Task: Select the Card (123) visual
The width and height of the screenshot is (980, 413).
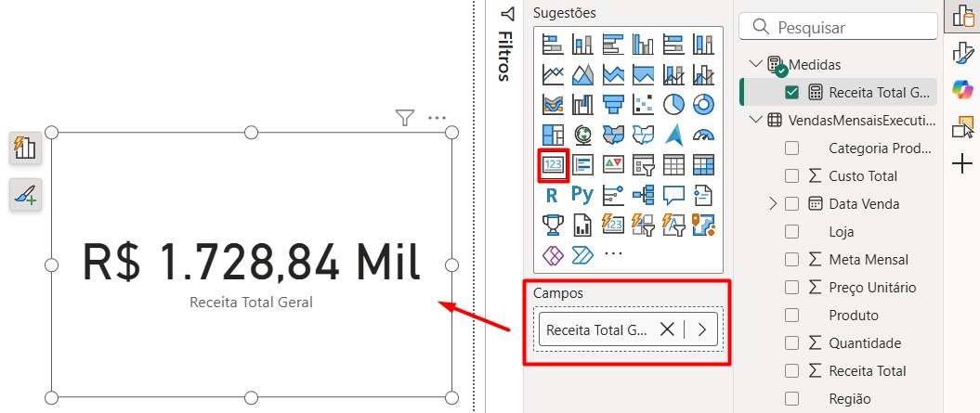Action: [553, 165]
